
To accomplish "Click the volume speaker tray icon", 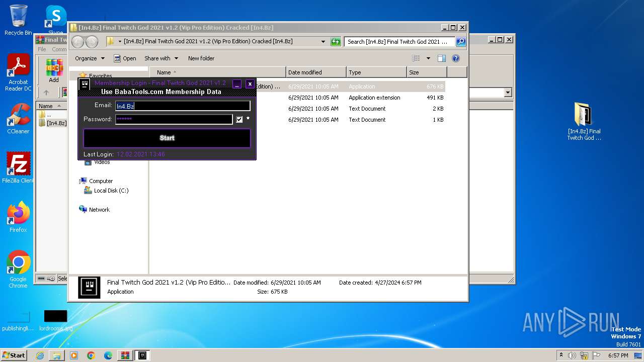I will pos(573,355).
